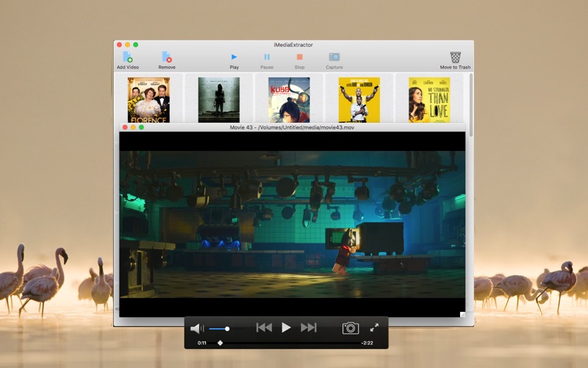Click the Remove video icon
588x368 pixels.
[167, 57]
